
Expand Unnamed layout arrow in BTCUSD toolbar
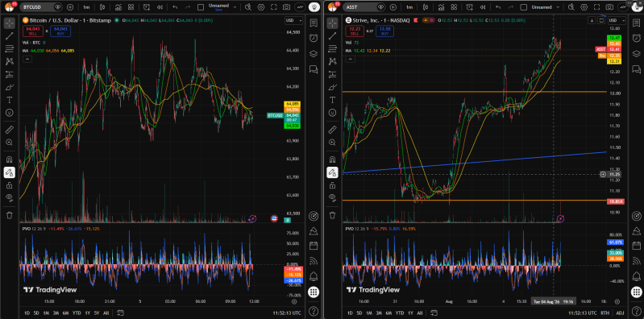[235, 7]
